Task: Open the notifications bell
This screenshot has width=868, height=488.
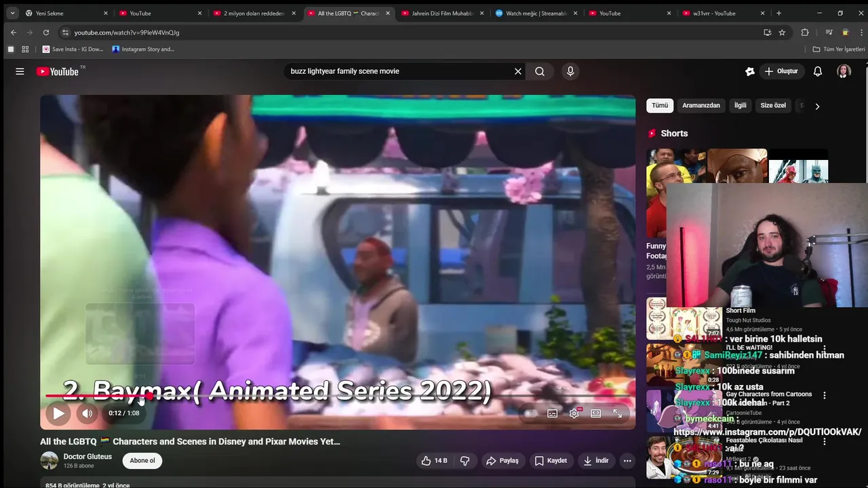Action: click(818, 71)
